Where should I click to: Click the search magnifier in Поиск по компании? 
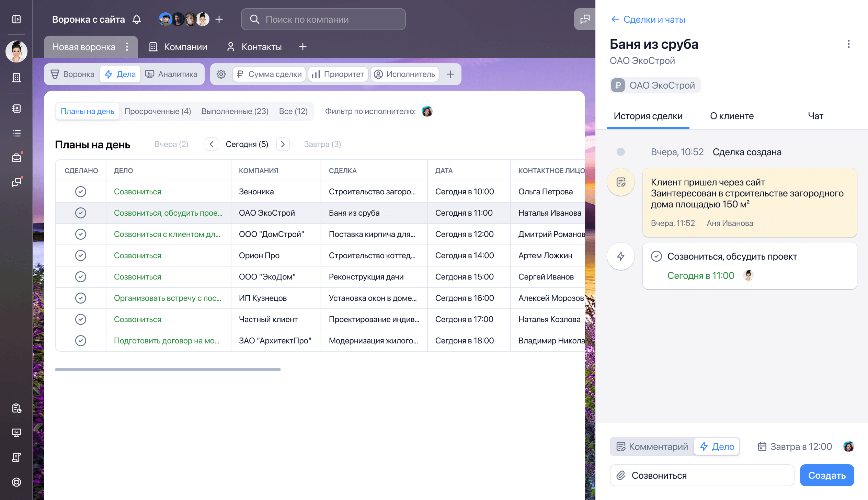point(254,19)
